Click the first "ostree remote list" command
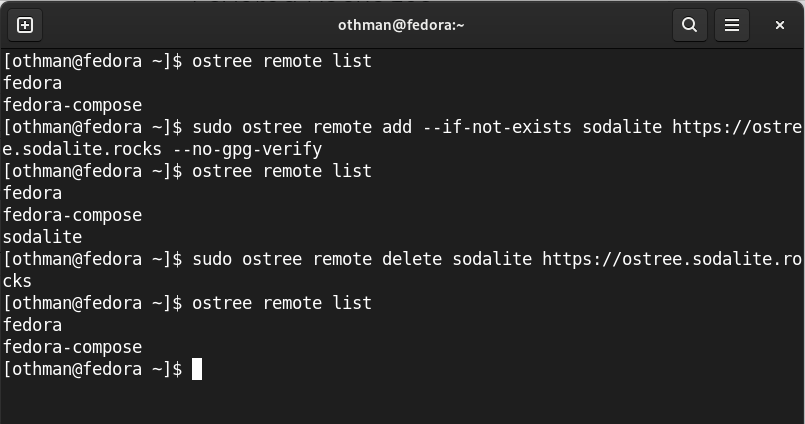 click(x=281, y=61)
